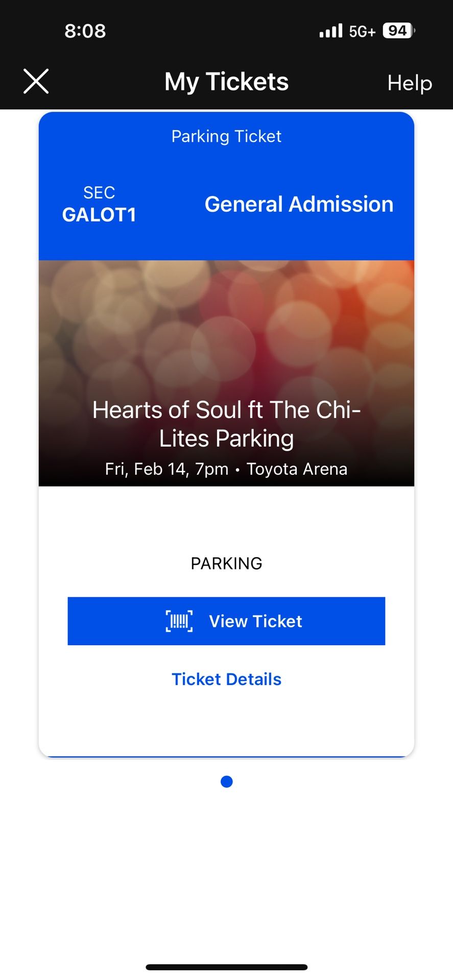Tap the bokeh event image

tap(226, 327)
